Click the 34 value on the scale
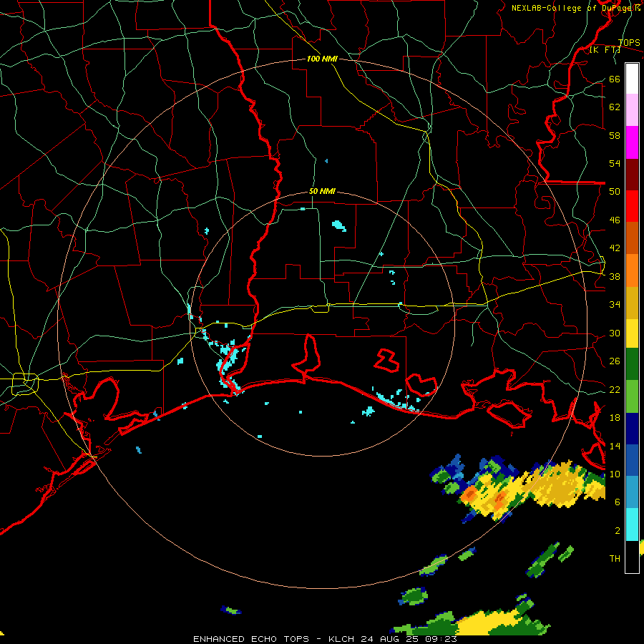 615,304
